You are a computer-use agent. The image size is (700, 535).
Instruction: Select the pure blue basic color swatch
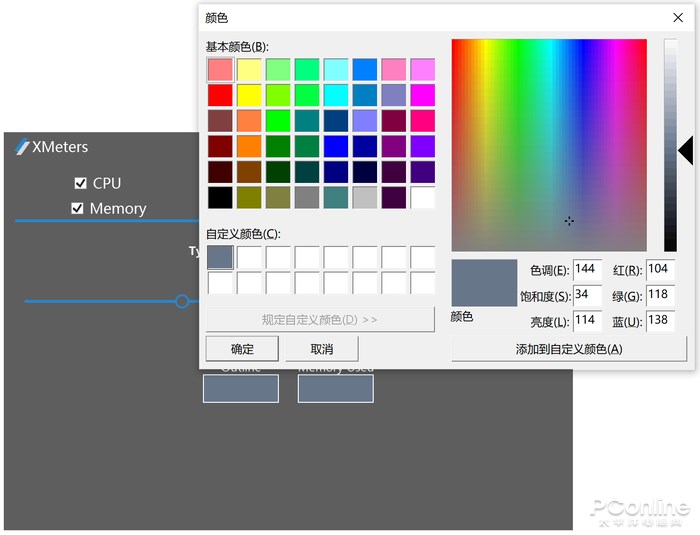pos(336,146)
